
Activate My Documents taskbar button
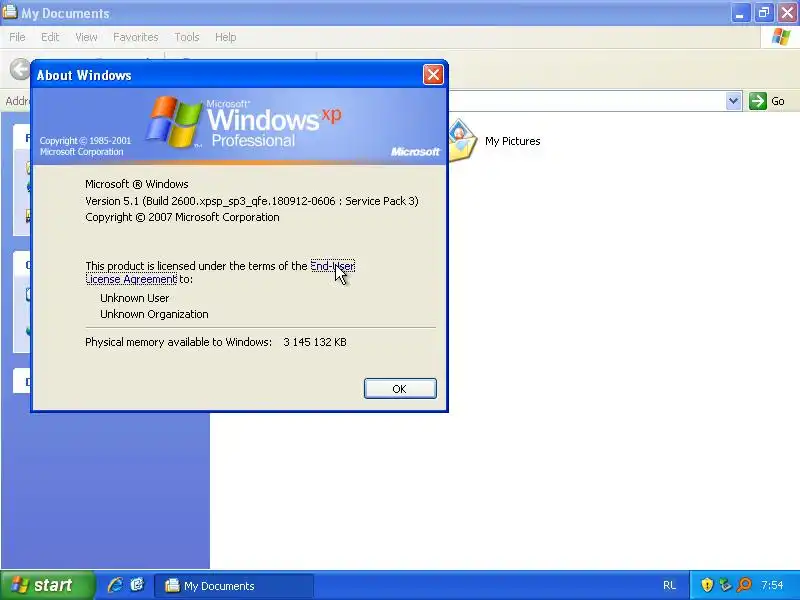pyautogui.click(x=234, y=586)
